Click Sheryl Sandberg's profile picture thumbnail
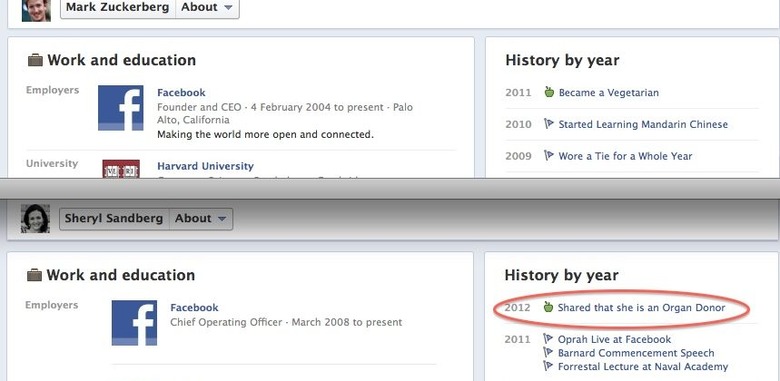Image resolution: width=780 pixels, height=381 pixels. coord(35,218)
